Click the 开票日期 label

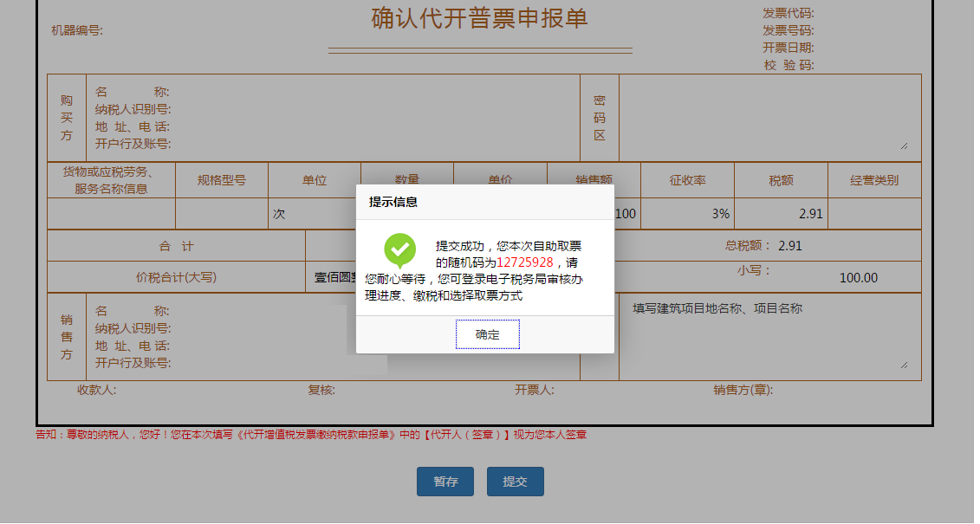(789, 49)
